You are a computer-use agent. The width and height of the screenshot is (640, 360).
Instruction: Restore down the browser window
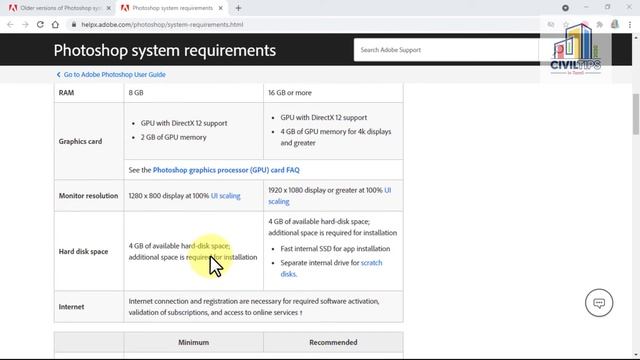pos(607,7)
